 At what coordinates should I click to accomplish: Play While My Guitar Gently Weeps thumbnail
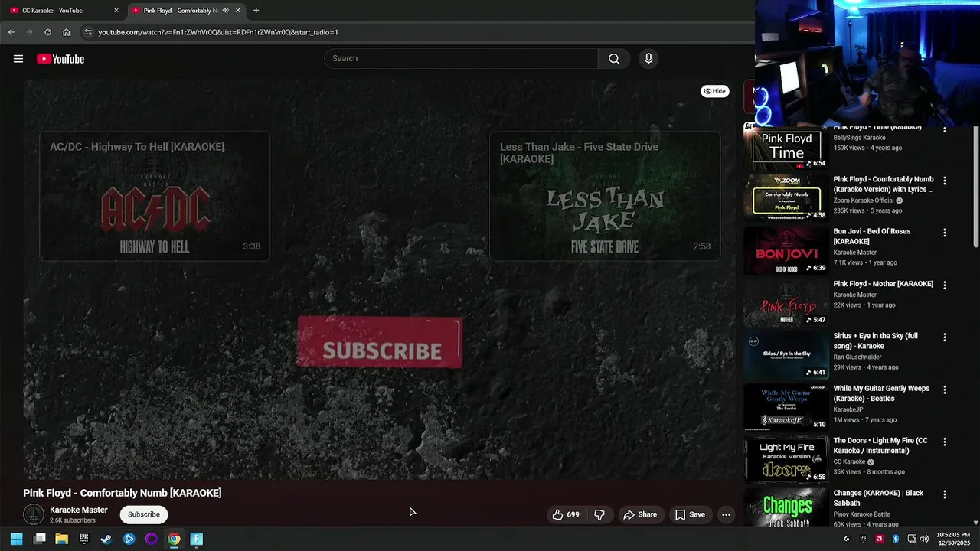pos(786,407)
